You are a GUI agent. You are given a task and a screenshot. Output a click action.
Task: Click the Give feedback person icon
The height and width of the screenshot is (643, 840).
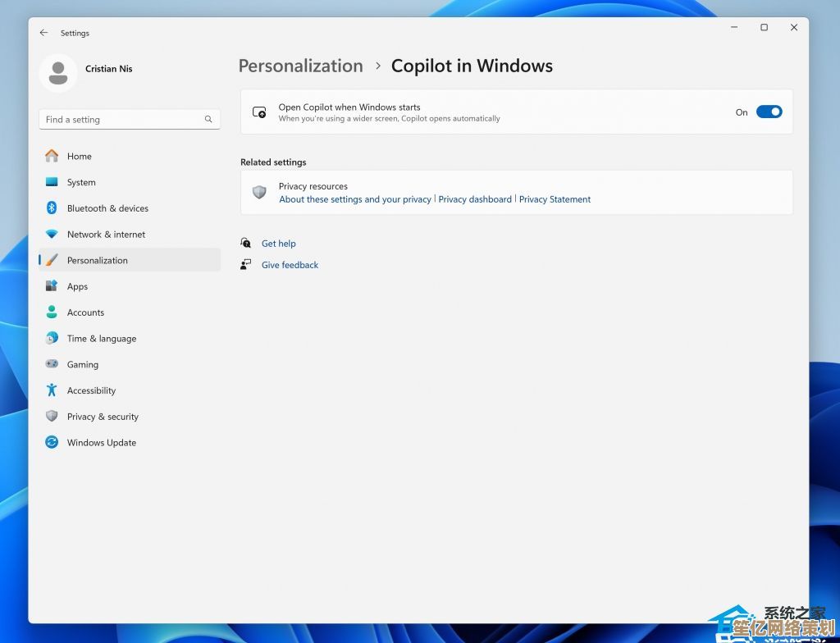click(245, 265)
